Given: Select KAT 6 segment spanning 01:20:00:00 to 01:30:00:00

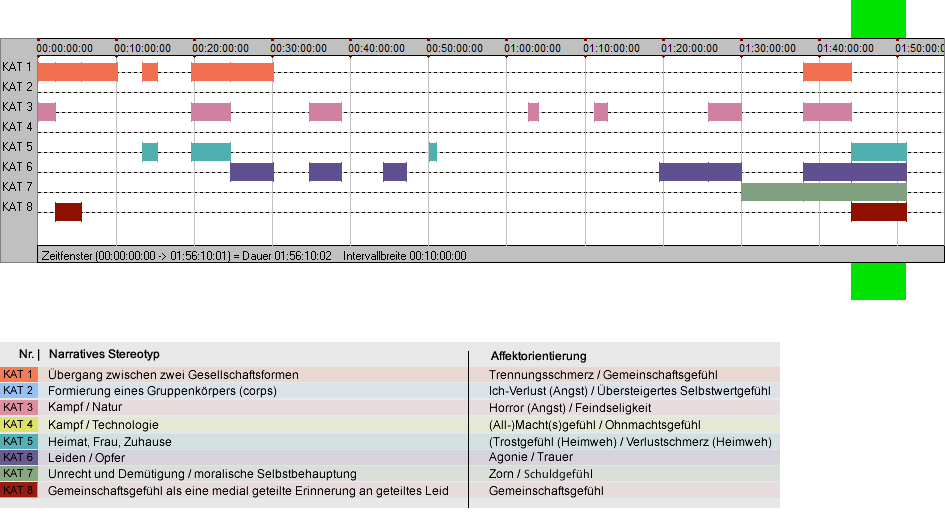Looking at the screenshot, I should (700, 172).
